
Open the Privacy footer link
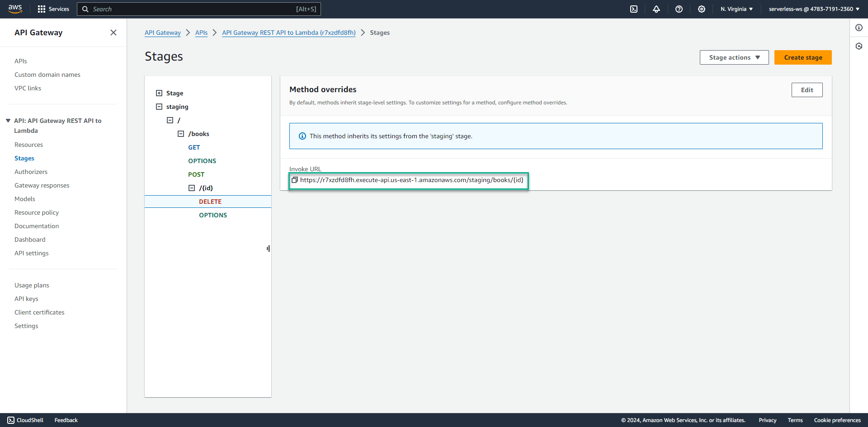click(x=768, y=420)
